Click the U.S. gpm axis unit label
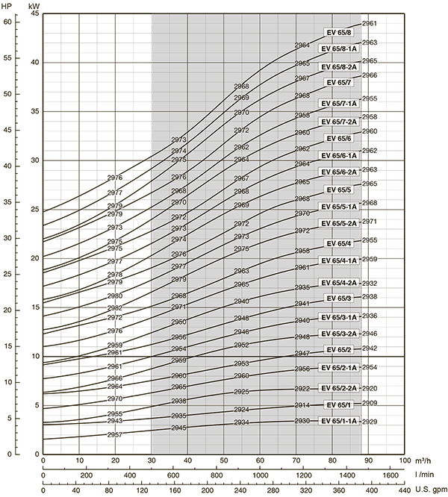 pos(431,490)
